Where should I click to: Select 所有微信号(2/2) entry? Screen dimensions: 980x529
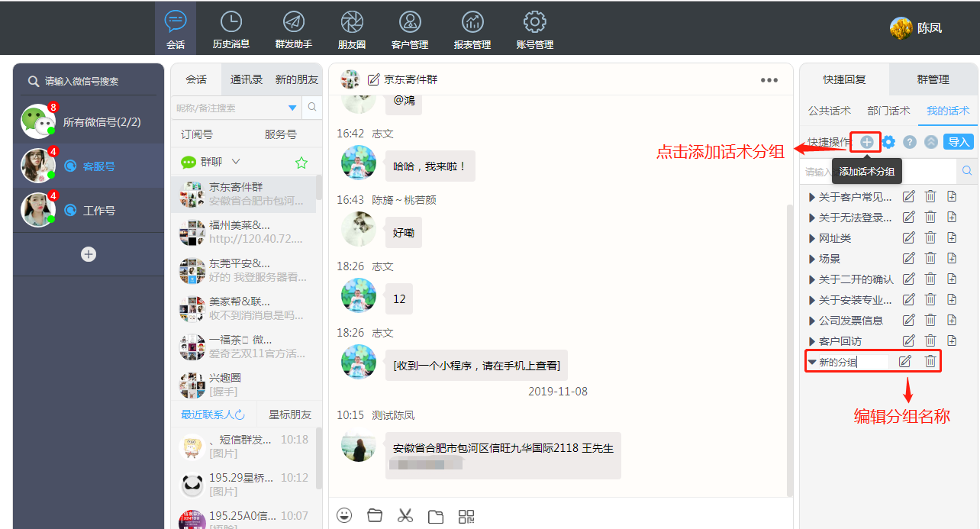(89, 121)
